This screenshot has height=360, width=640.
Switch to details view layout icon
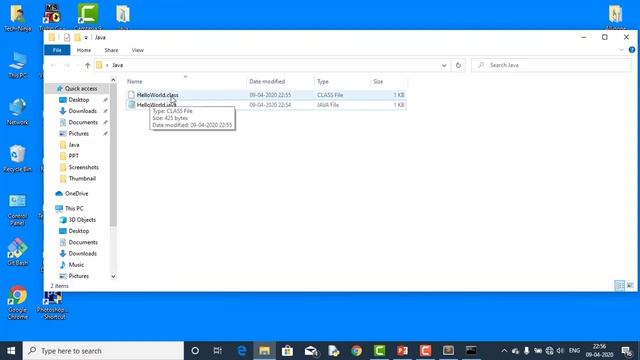tap(619, 285)
